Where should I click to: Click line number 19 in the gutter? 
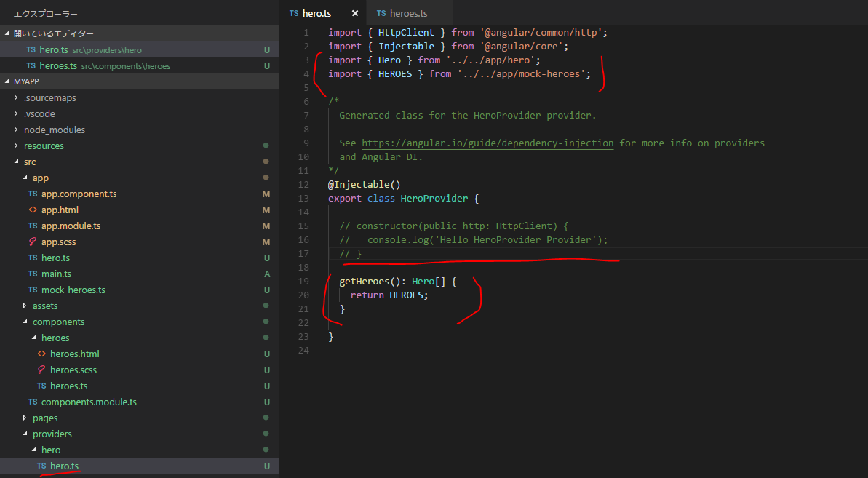tap(303, 282)
